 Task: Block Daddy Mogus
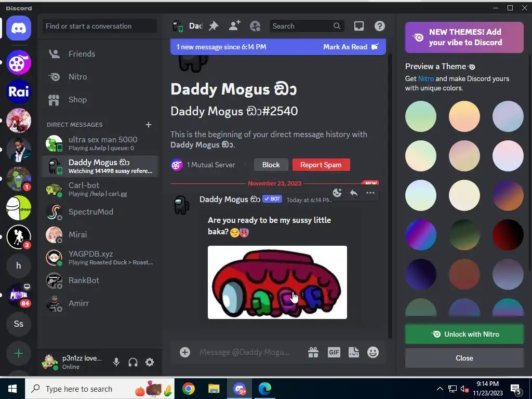click(x=271, y=165)
